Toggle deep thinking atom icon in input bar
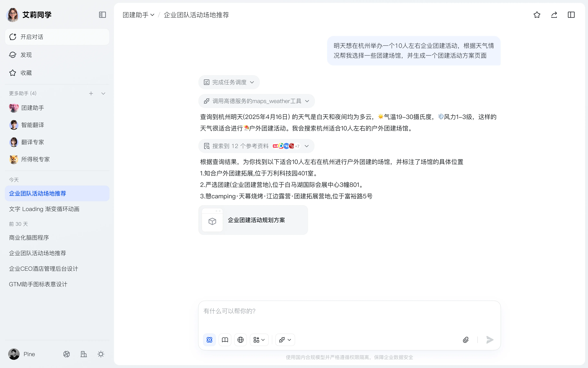The image size is (588, 368). [209, 340]
